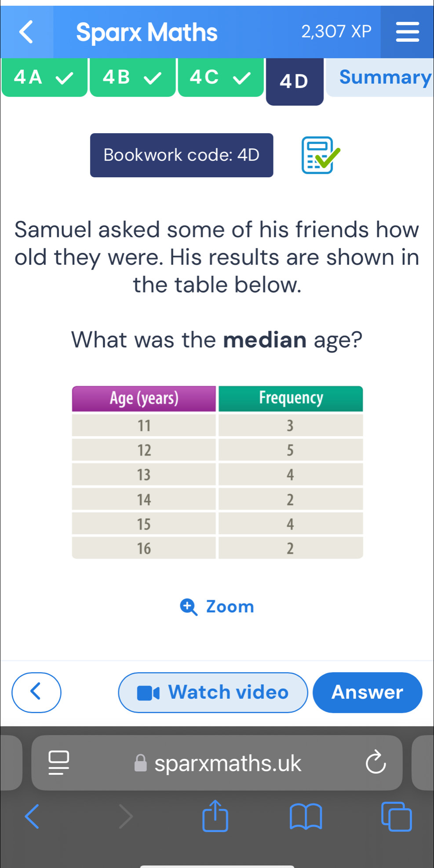Tap the sparxmaths.uk address bar
The height and width of the screenshot is (868, 434).
pos(217,763)
